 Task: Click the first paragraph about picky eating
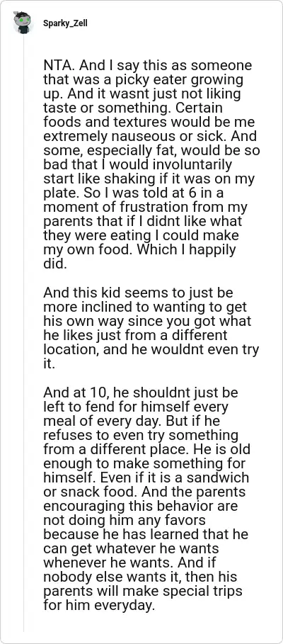click(151, 164)
